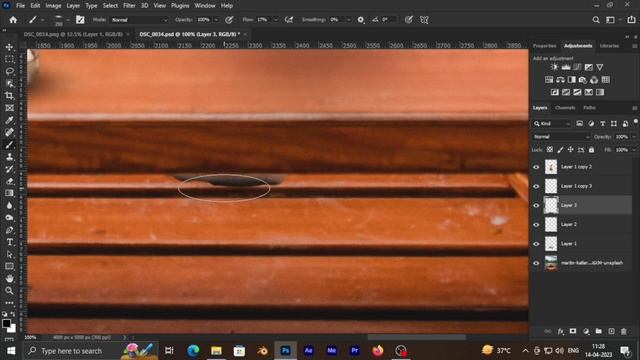Image resolution: width=640 pixels, height=360 pixels.
Task: Open the Window menu
Action: [x=205, y=6]
